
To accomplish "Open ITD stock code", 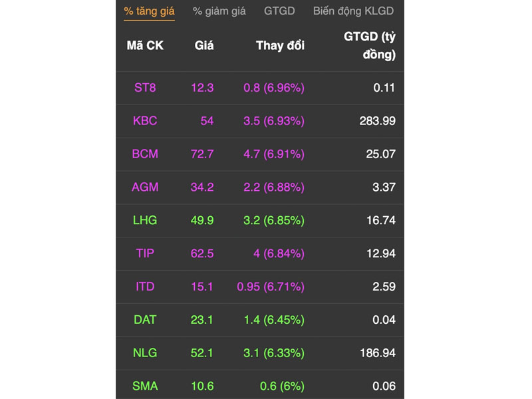I will click(145, 287).
